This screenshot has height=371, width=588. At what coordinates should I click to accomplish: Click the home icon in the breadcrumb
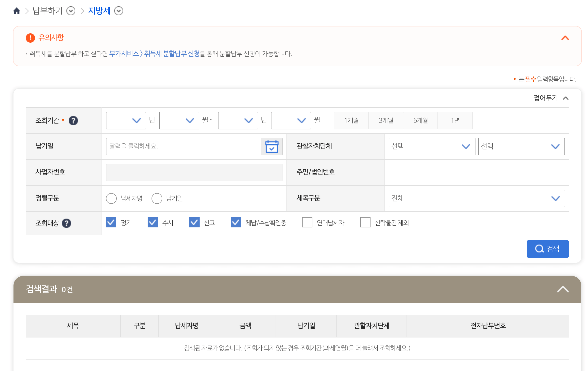pyautogui.click(x=17, y=11)
